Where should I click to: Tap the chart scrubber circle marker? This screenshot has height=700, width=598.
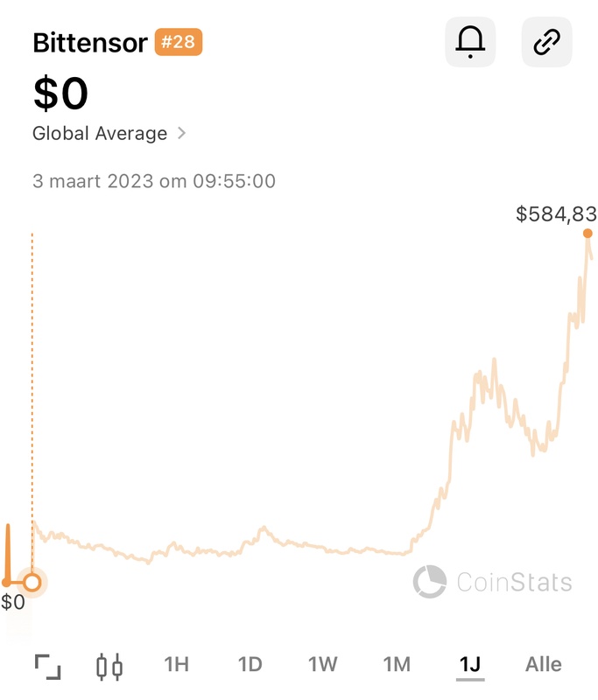click(32, 582)
